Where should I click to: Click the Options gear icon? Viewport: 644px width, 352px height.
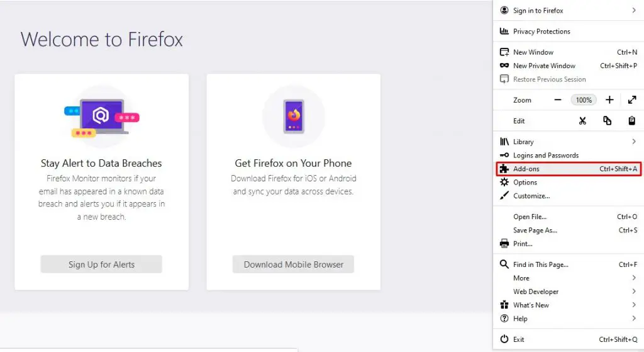point(504,182)
